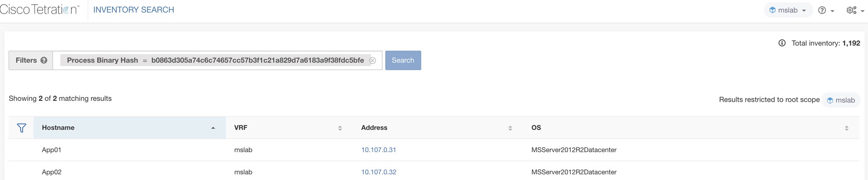Viewport: 868px width, 180px height.
Task: Click the mslab root scope badge
Action: (x=841, y=100)
